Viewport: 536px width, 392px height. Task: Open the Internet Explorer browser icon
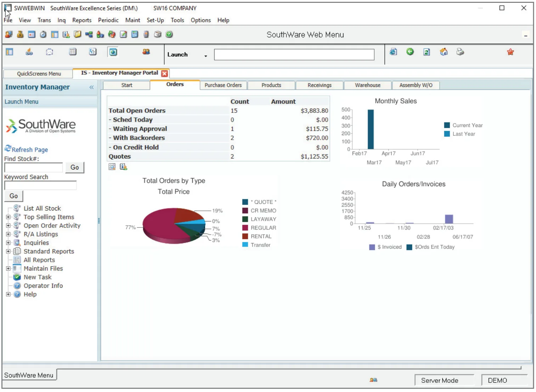pyautogui.click(x=393, y=52)
